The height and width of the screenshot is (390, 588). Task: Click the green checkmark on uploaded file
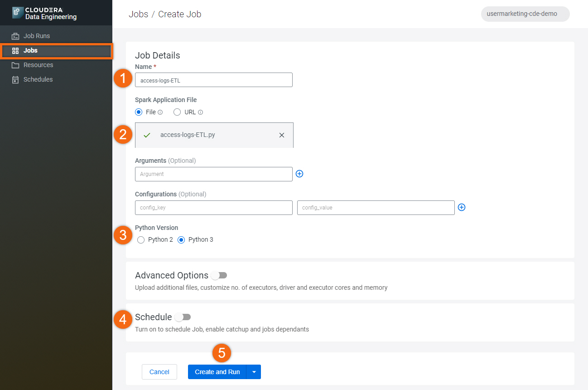pyautogui.click(x=147, y=135)
